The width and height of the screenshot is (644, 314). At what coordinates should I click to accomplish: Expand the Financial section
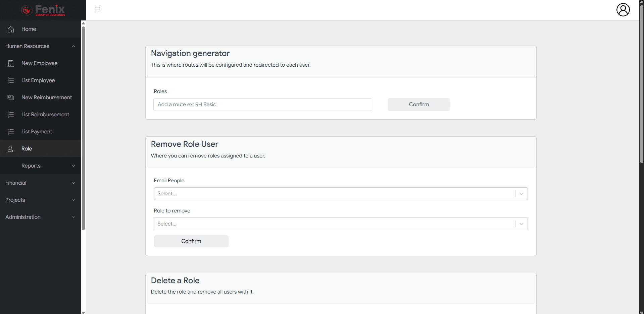[40, 183]
